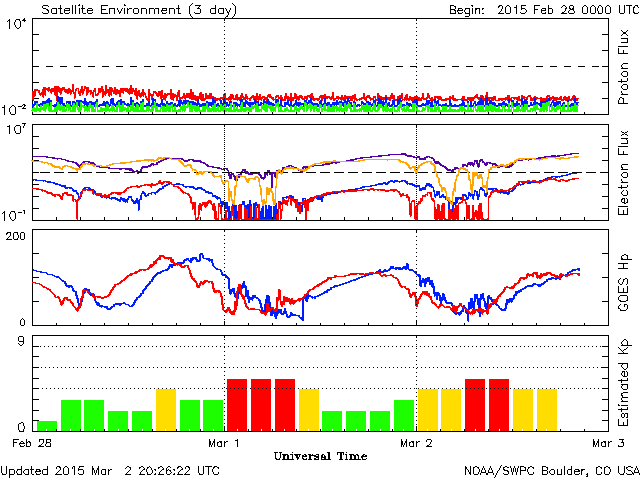Select the Mar 1 date tick label
Screen dimensions: 640x480
224,441
